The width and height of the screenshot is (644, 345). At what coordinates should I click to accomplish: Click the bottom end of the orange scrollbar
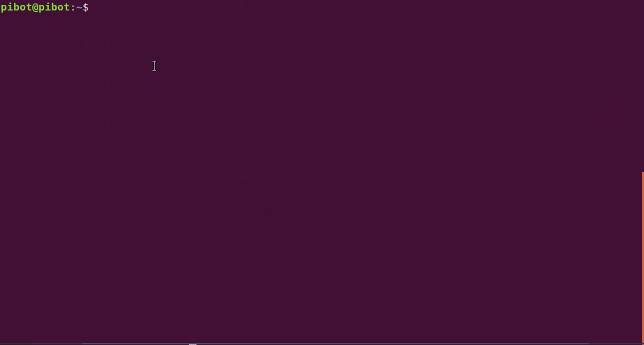click(643, 341)
